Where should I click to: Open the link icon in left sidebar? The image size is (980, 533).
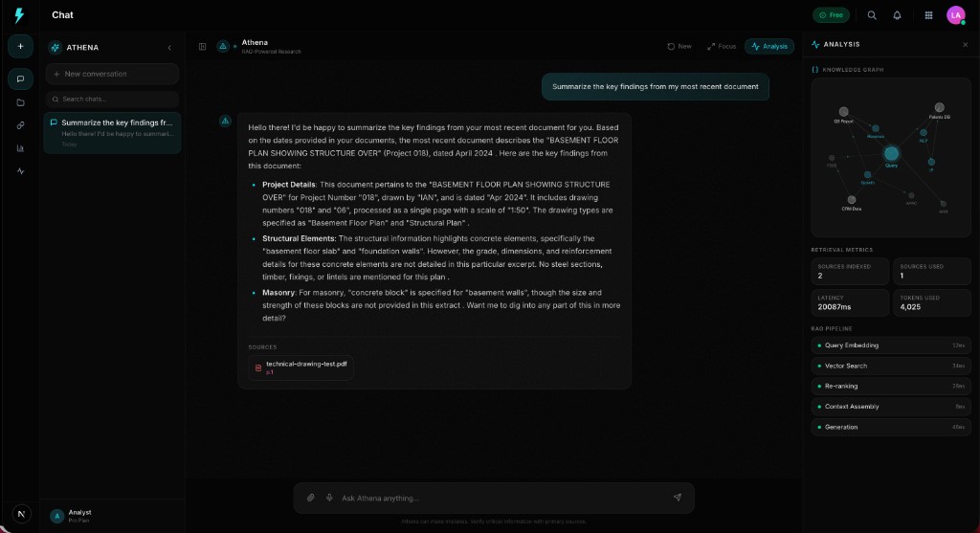click(20, 125)
